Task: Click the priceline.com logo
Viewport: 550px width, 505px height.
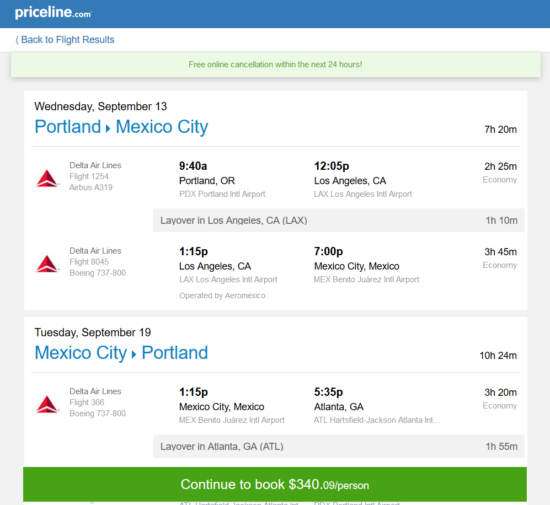Action: pos(53,13)
